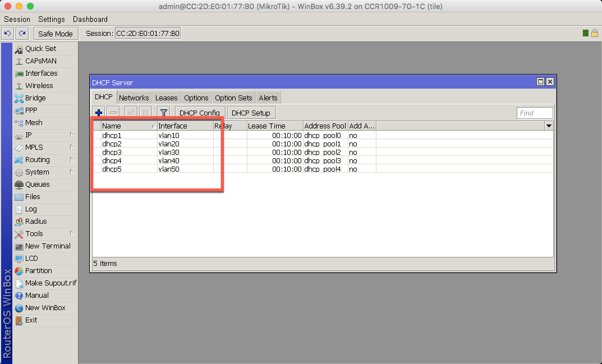This screenshot has width=602, height=364.
Task: Click the funnel filter icon in the DHCP toolbar
Action: tap(164, 113)
